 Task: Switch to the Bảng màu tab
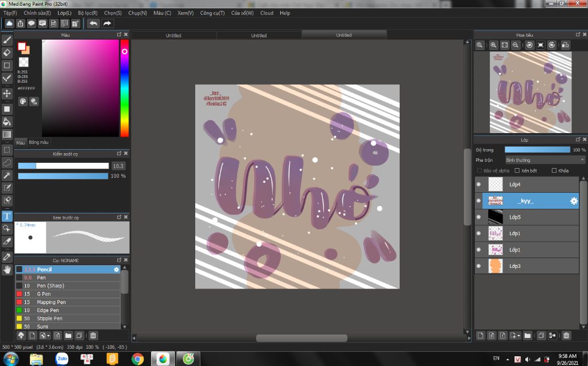pos(38,142)
